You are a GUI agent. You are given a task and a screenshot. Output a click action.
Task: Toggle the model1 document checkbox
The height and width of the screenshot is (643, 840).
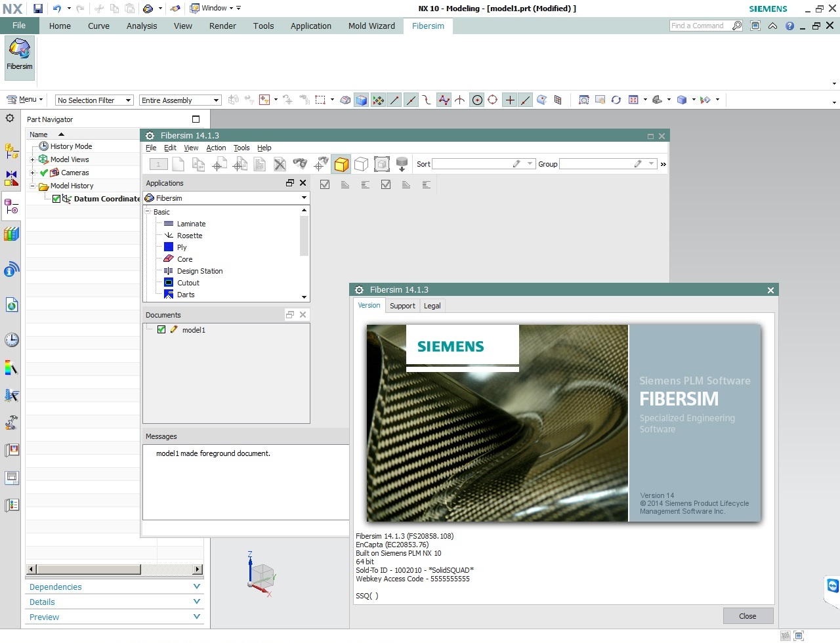pos(161,330)
